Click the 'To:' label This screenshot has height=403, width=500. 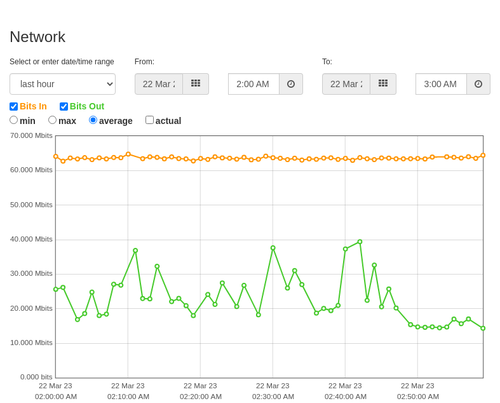click(x=327, y=62)
